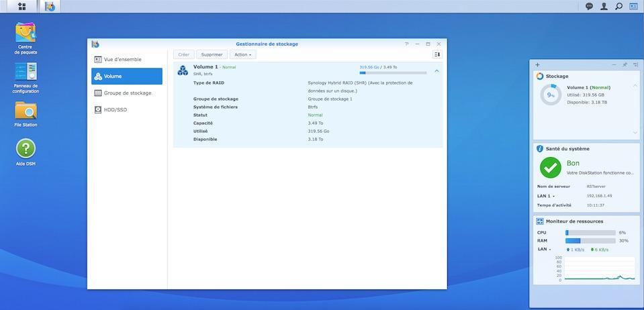The image size is (644, 310).
Task: Open File Station from the desktop
Action: [26, 111]
